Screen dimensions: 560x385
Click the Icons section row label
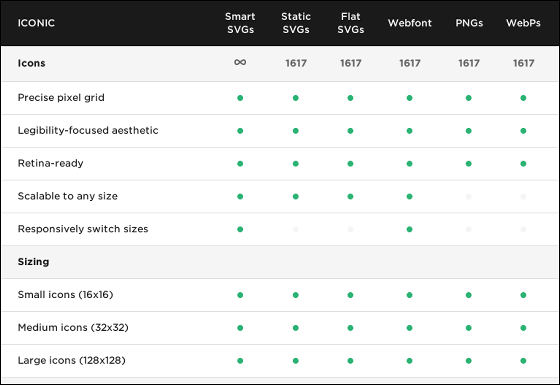click(31, 63)
